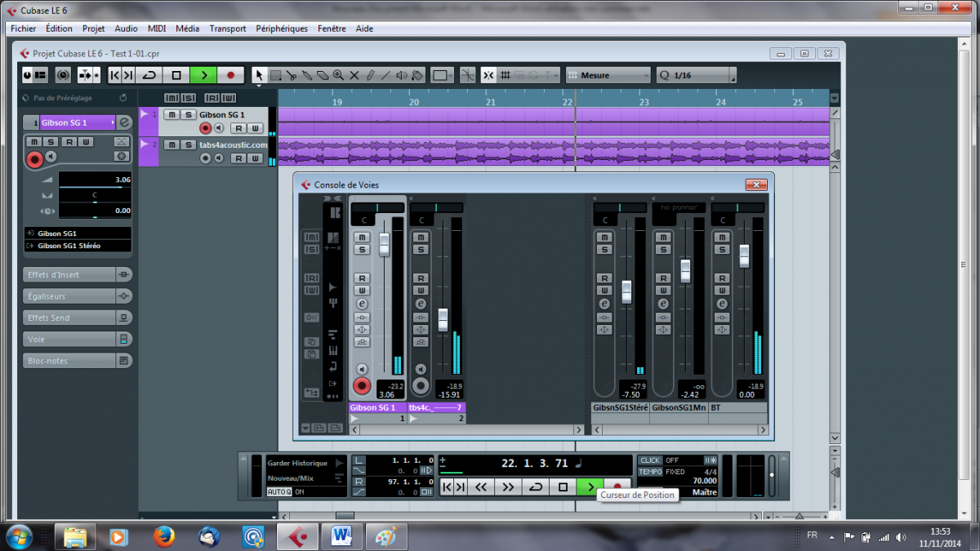Image resolution: width=980 pixels, height=551 pixels.
Task: Select the Glue tool
Action: [307, 75]
